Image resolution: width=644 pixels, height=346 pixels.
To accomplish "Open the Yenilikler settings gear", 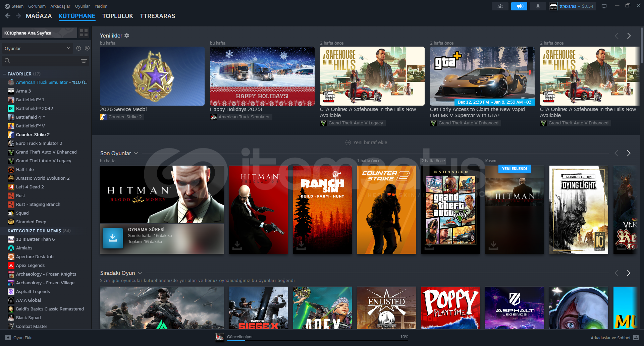I will coord(127,36).
